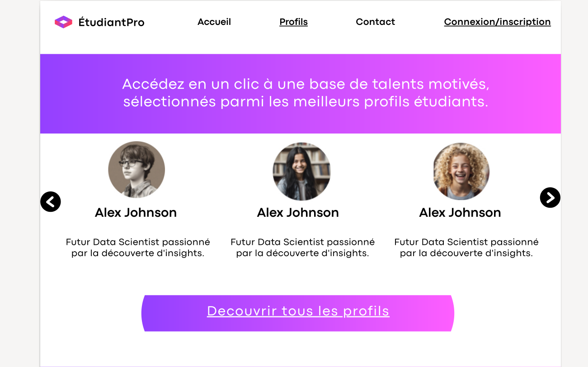Image resolution: width=588 pixels, height=367 pixels.
Task: Open the Connexion/inscription link
Action: click(497, 22)
